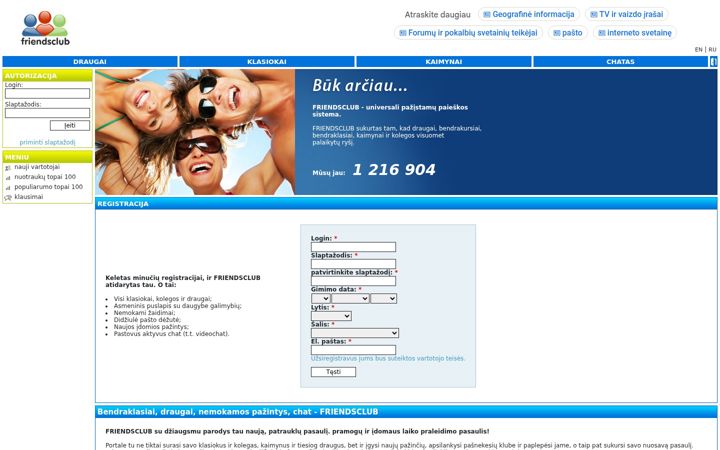720x450 pixels.
Task: Open the KAIMYNAI menu tab
Action: [x=444, y=62]
